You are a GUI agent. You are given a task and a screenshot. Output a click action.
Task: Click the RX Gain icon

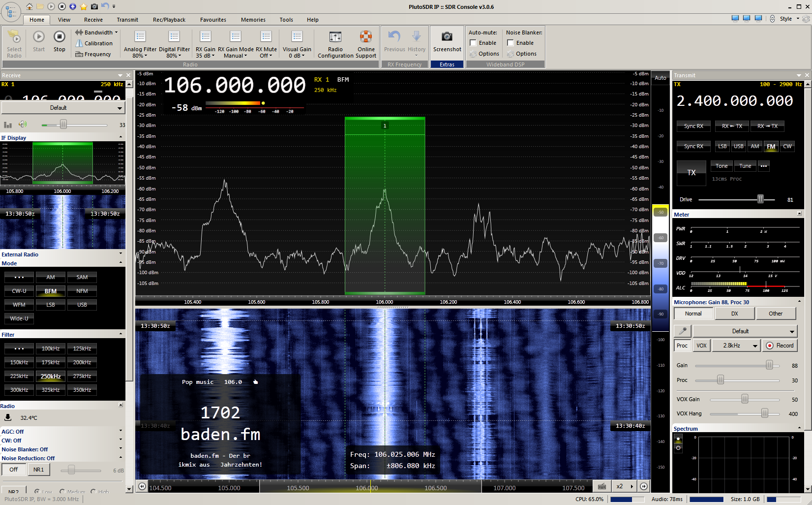coord(206,37)
